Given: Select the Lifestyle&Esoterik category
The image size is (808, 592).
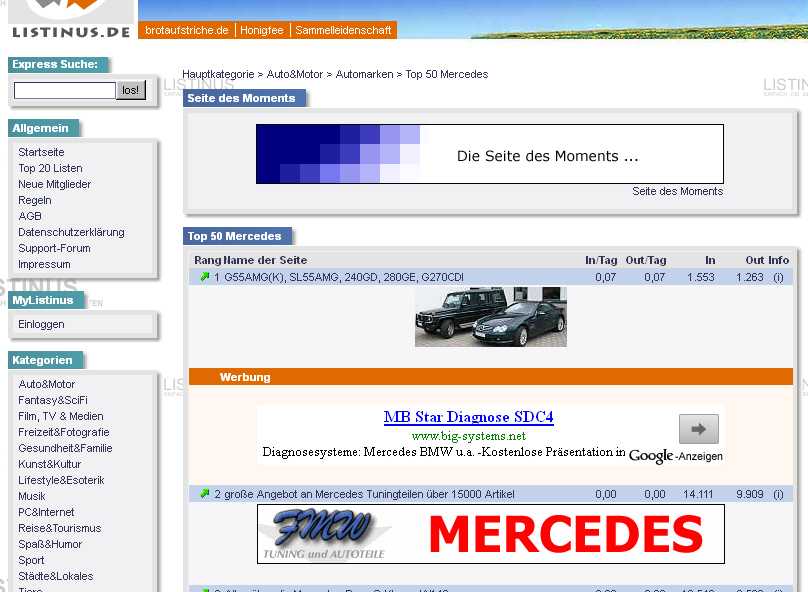Looking at the screenshot, I should (61, 480).
